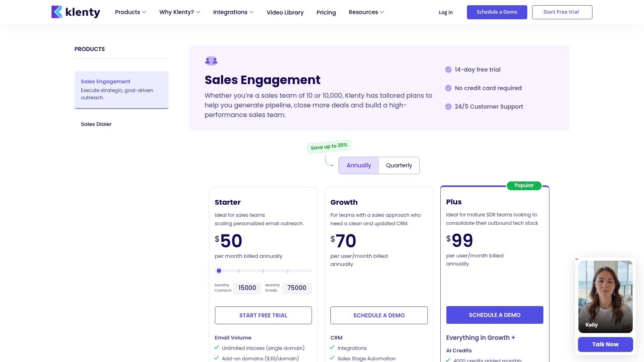Viewport: 644px width, 362px height.
Task: Select Sales Dialer in the products sidebar
Action: [x=96, y=124]
